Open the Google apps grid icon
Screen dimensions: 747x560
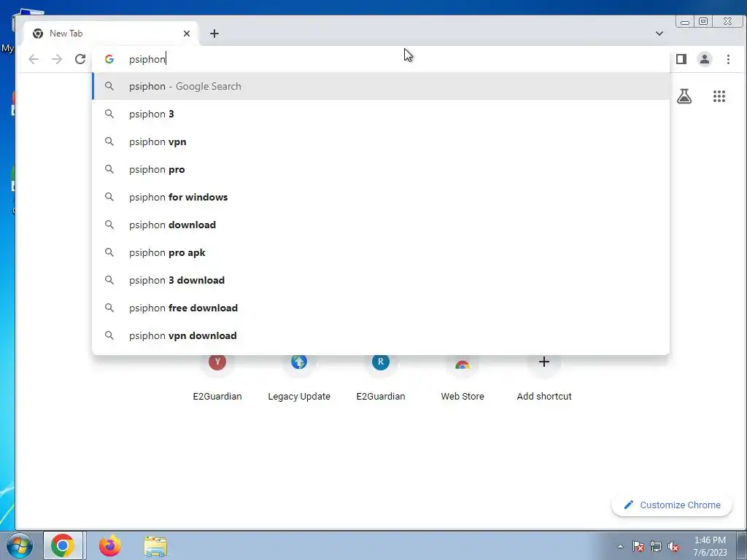tap(719, 96)
